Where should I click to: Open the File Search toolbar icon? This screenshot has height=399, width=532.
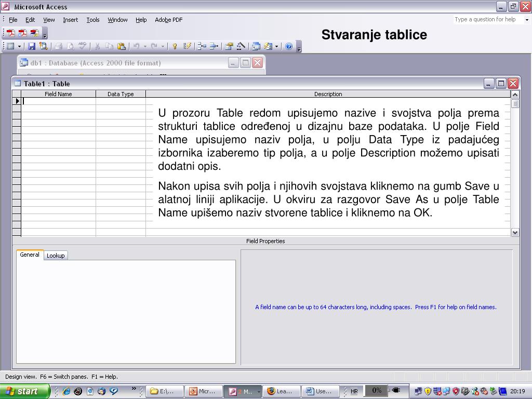44,46
